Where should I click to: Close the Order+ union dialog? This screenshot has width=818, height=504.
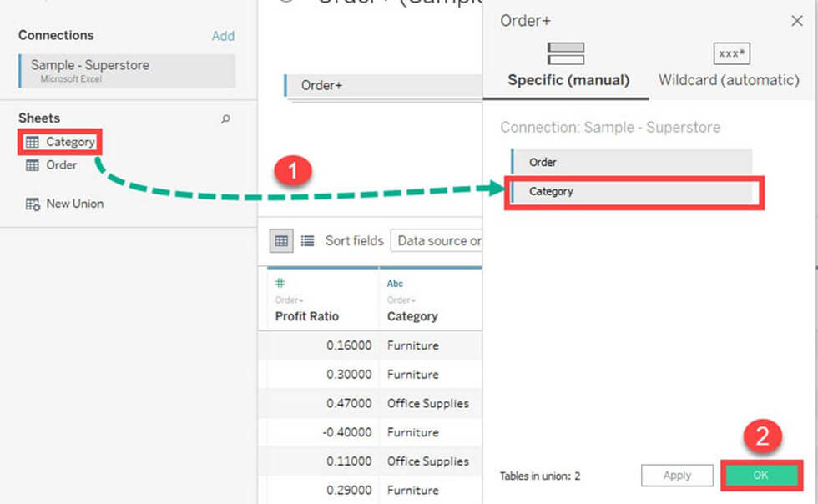coord(796,21)
